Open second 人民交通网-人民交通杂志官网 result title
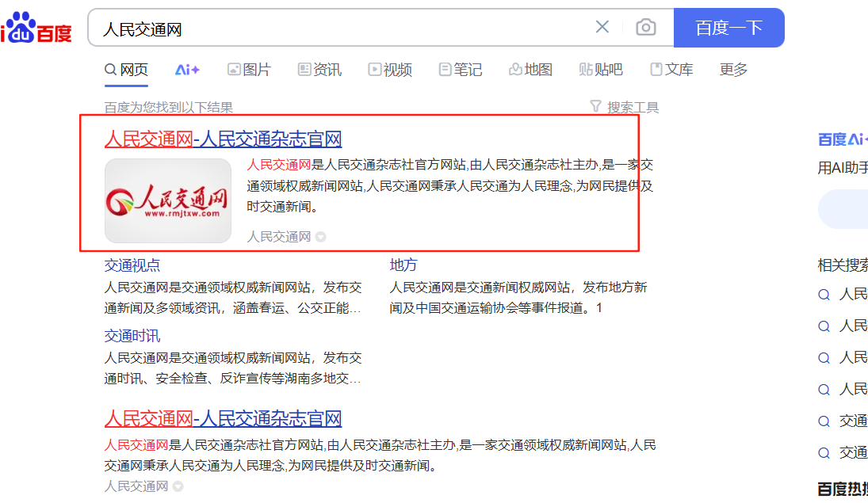Screen dimensions: 868x503 pyautogui.click(x=223, y=419)
